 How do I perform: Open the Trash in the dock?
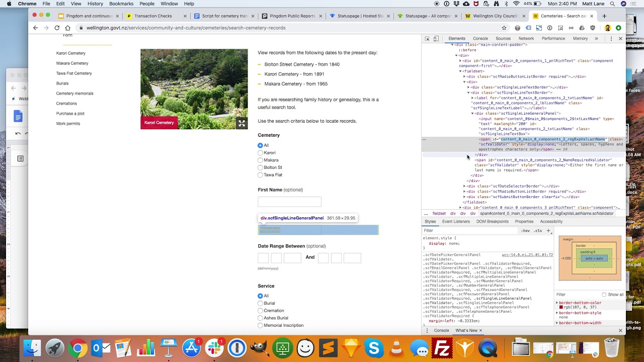coord(612,348)
